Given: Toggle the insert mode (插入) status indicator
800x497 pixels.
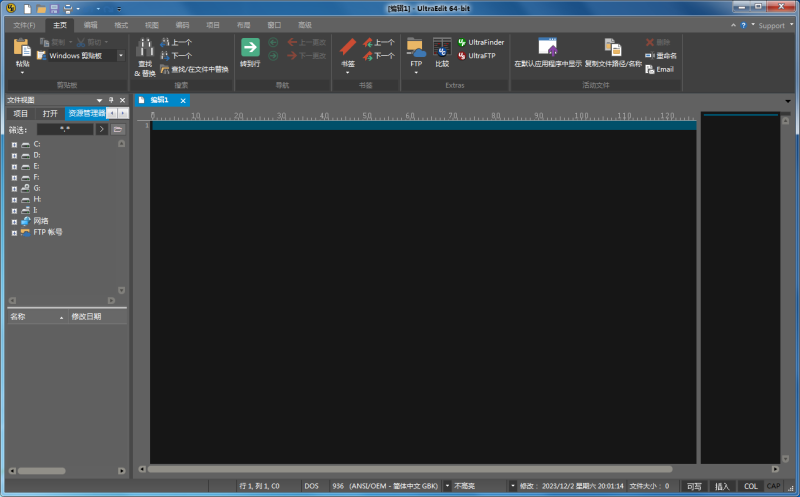Looking at the screenshot, I should 722,486.
